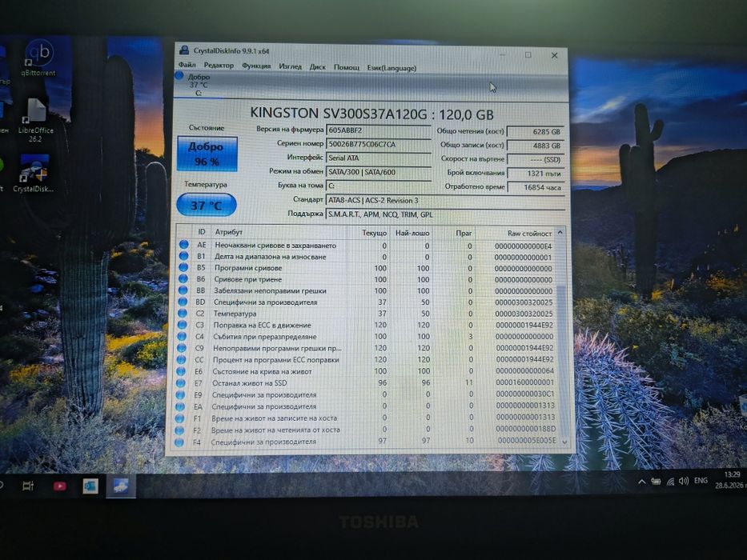Viewport: 747px width, 560px height.
Task: Click the 37 °C temperature button
Action: (x=207, y=206)
